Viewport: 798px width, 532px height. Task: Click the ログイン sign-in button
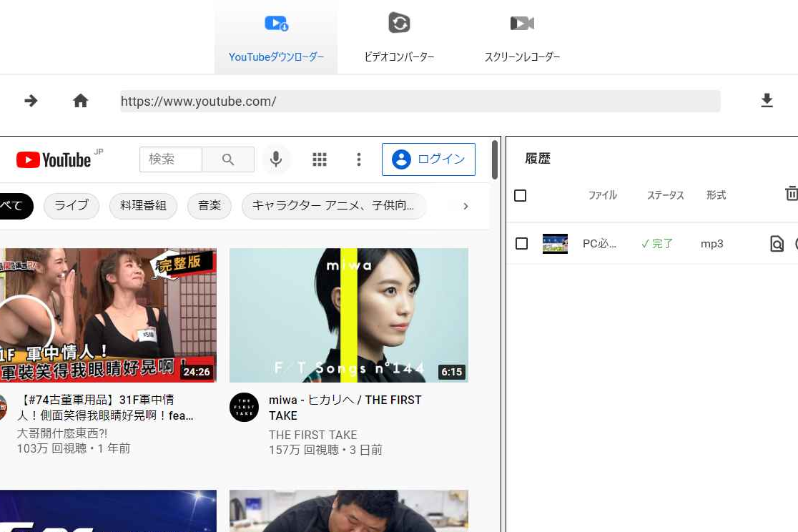428,159
